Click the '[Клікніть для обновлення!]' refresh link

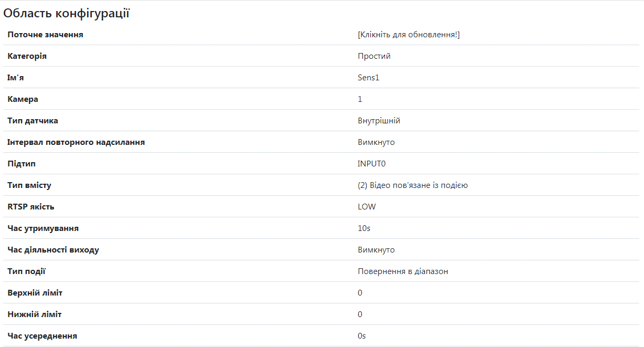click(409, 35)
